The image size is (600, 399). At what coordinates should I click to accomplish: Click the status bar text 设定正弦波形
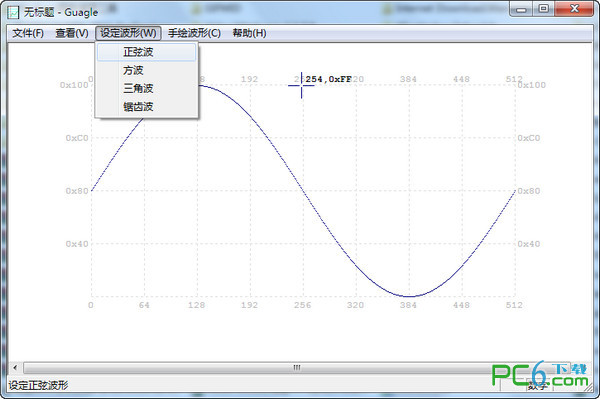tap(38, 385)
